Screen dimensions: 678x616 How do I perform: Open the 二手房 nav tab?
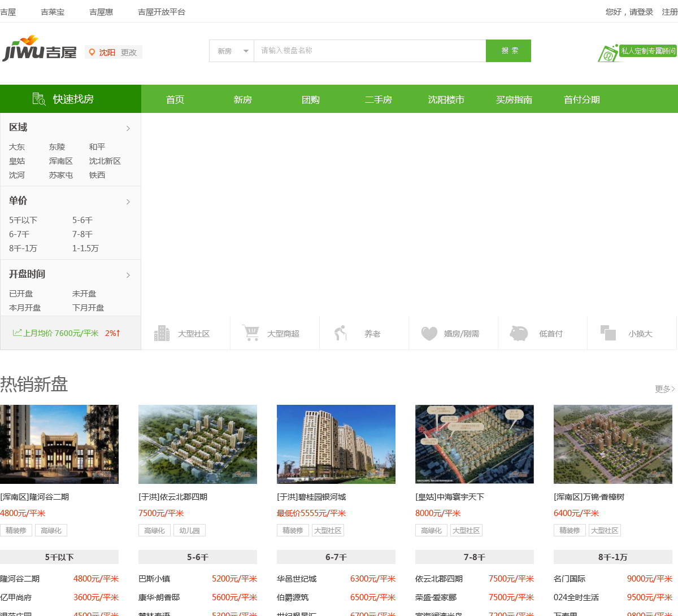pyautogui.click(x=379, y=99)
